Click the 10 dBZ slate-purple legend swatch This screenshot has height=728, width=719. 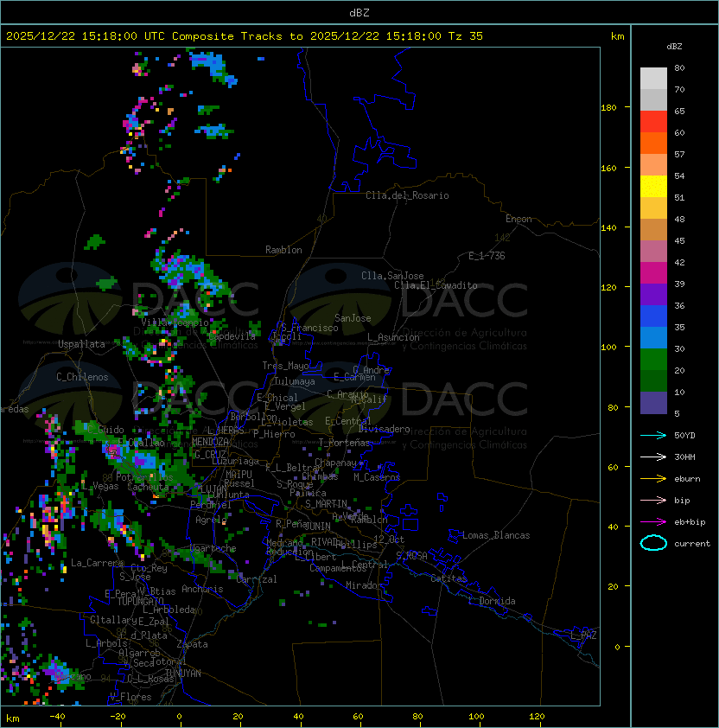pyautogui.click(x=653, y=403)
